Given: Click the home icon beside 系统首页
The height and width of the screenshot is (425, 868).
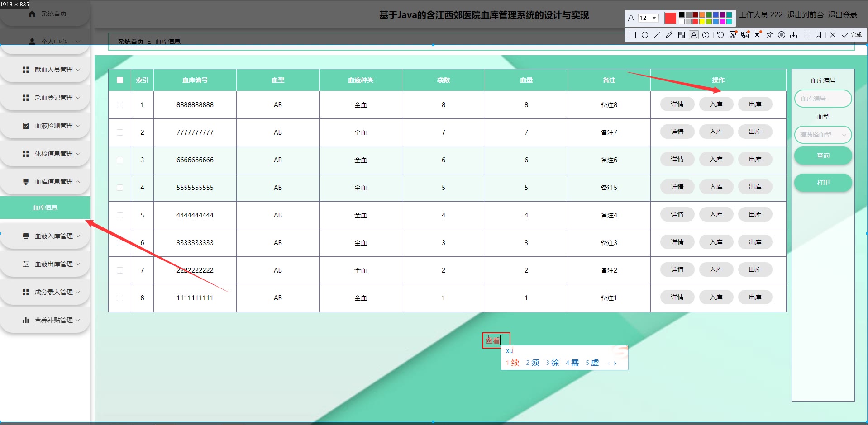Looking at the screenshot, I should click(32, 14).
